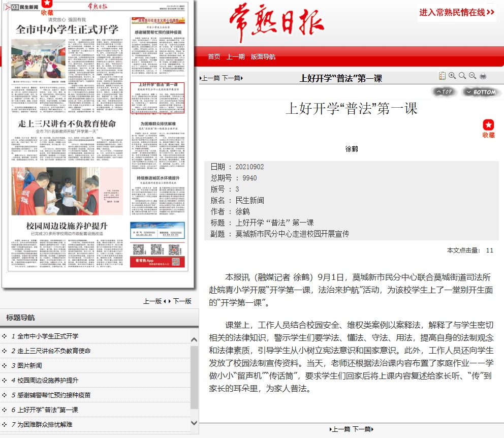Go to 下一篇 in the article header bar
This screenshot has width=504, height=438.
[232, 78]
